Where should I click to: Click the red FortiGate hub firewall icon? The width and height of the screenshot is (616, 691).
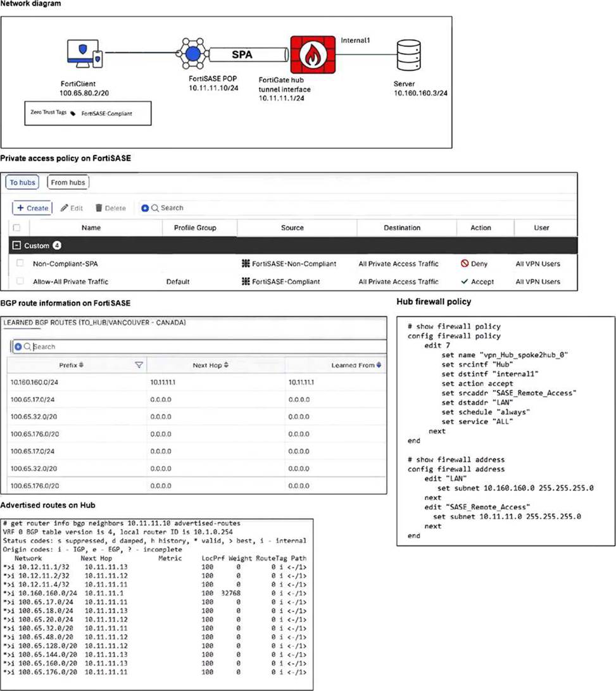(x=313, y=54)
